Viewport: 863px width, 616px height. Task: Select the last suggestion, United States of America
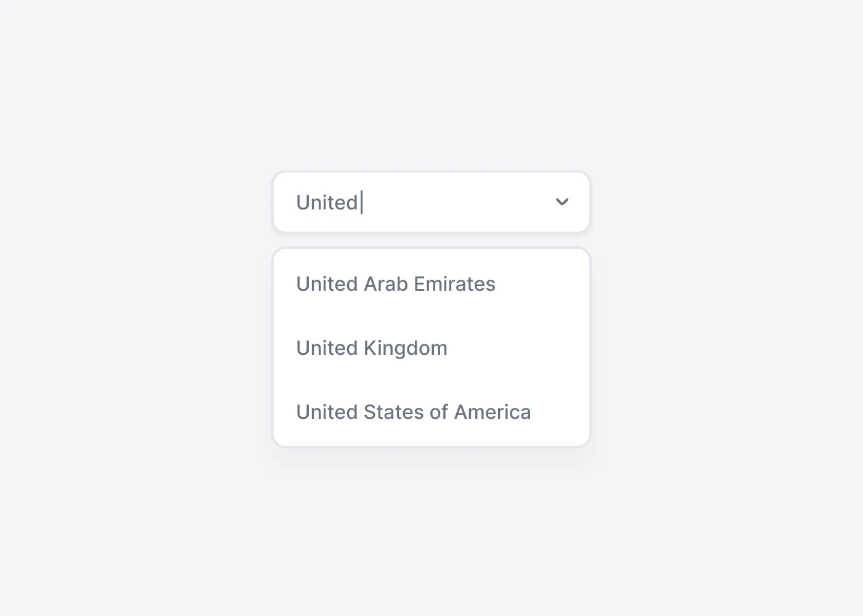[x=431, y=412]
